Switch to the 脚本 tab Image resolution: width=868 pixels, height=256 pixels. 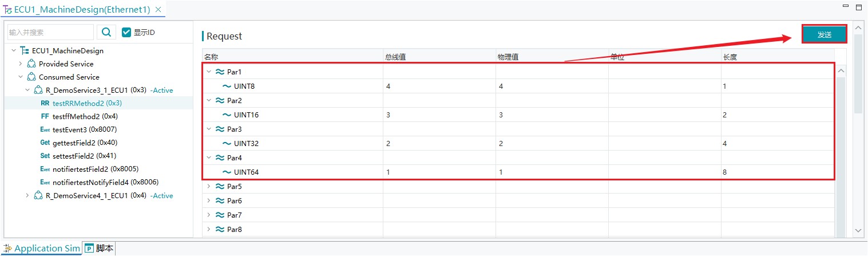pos(100,249)
